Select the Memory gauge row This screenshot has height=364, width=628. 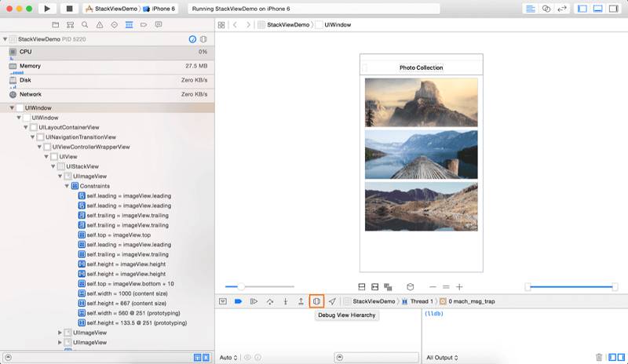[x=108, y=67]
